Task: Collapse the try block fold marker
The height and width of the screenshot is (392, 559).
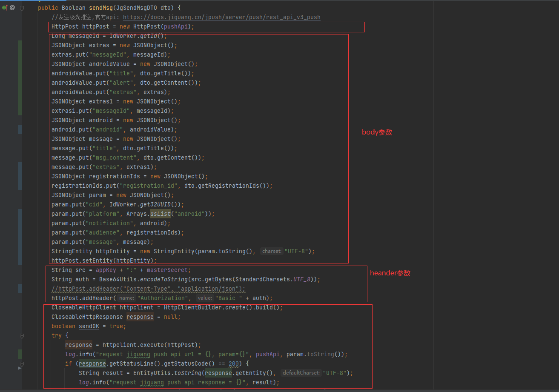Action: [x=22, y=335]
